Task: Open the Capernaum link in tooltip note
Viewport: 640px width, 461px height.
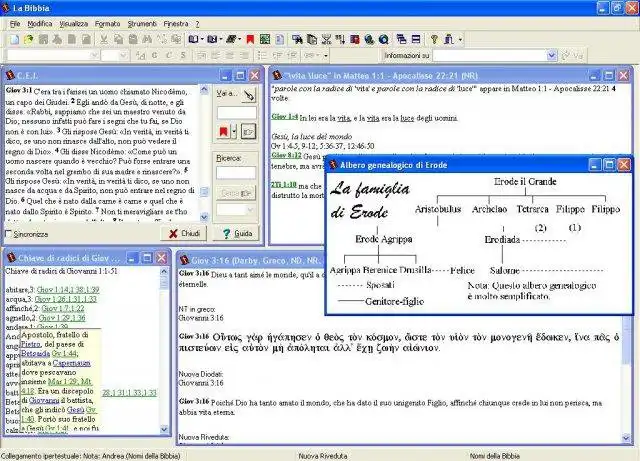Action: tap(71, 363)
